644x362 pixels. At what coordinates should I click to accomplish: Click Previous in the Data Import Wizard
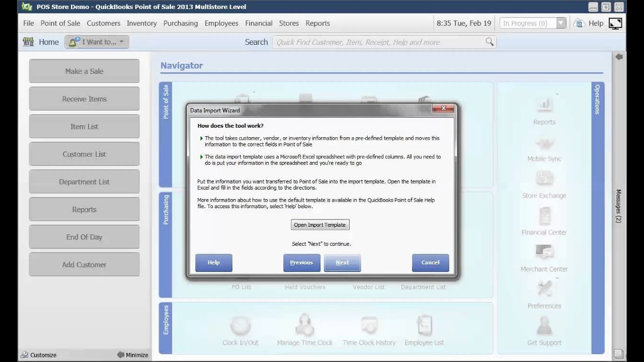point(301,262)
